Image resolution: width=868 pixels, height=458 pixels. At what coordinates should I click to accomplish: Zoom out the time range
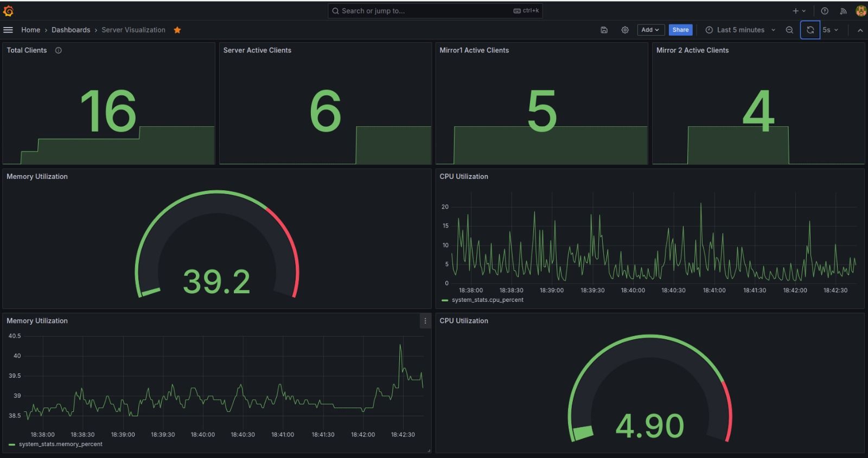(x=789, y=30)
